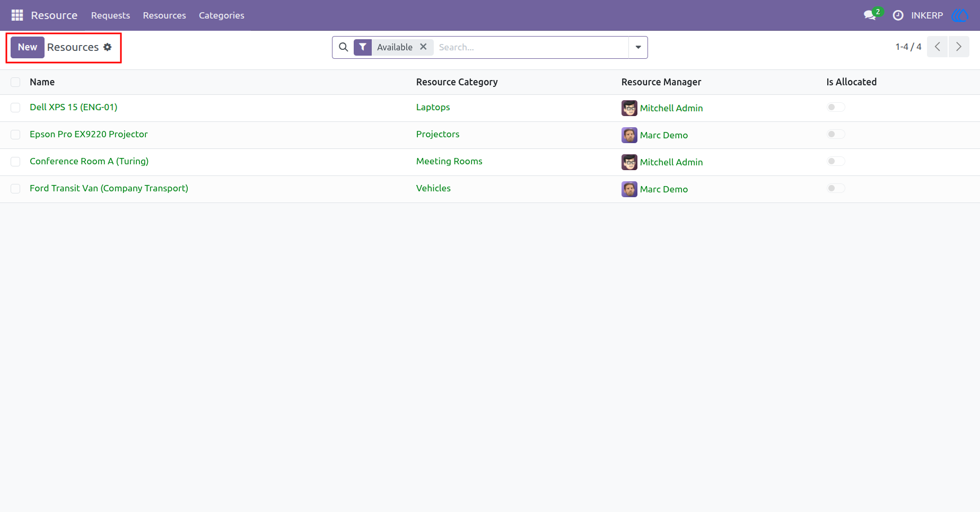Check the Ford Transit Van row checkbox
The width and height of the screenshot is (980, 512).
15,189
